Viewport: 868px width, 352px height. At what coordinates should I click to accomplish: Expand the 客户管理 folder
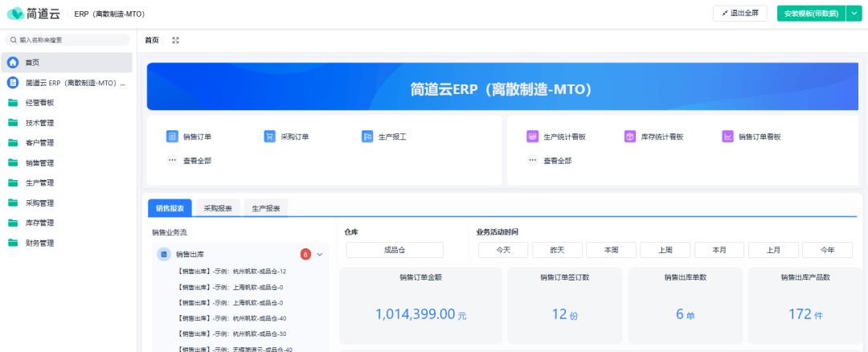(67, 143)
